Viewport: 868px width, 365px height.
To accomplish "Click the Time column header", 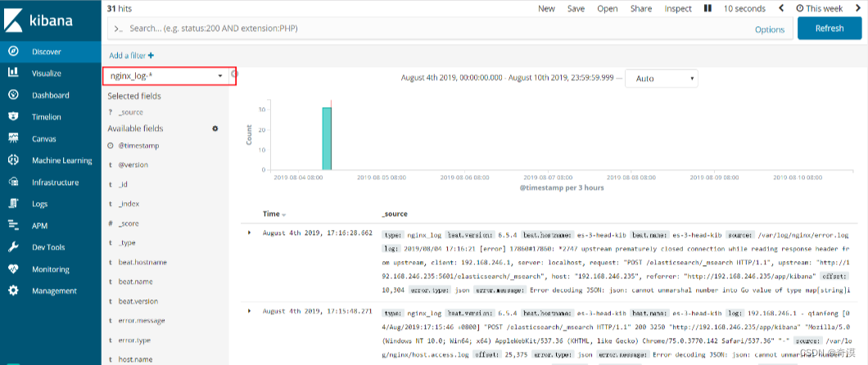I will pyautogui.click(x=271, y=214).
